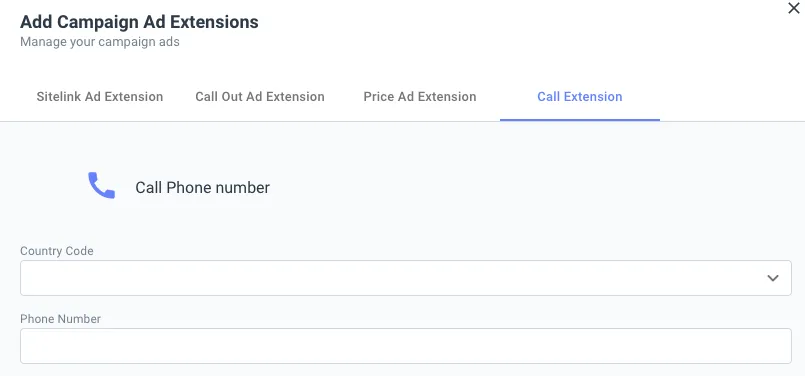Focus the Phone Number input field
Screen dimensions: 805x376
click(406, 346)
